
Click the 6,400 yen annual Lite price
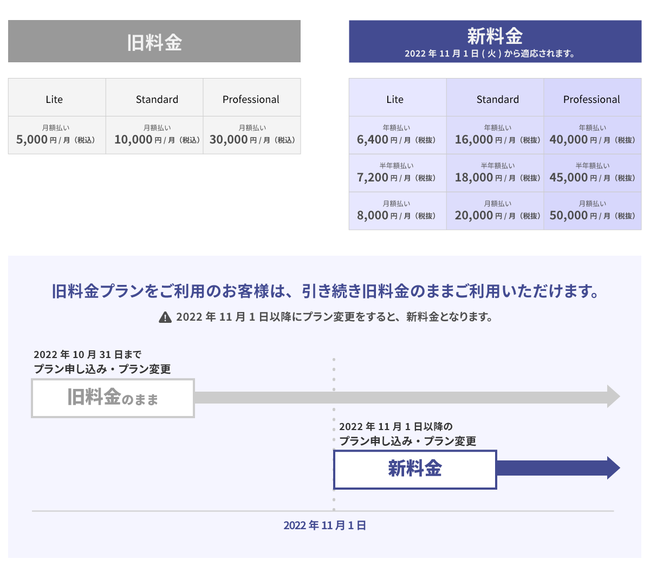(x=396, y=135)
